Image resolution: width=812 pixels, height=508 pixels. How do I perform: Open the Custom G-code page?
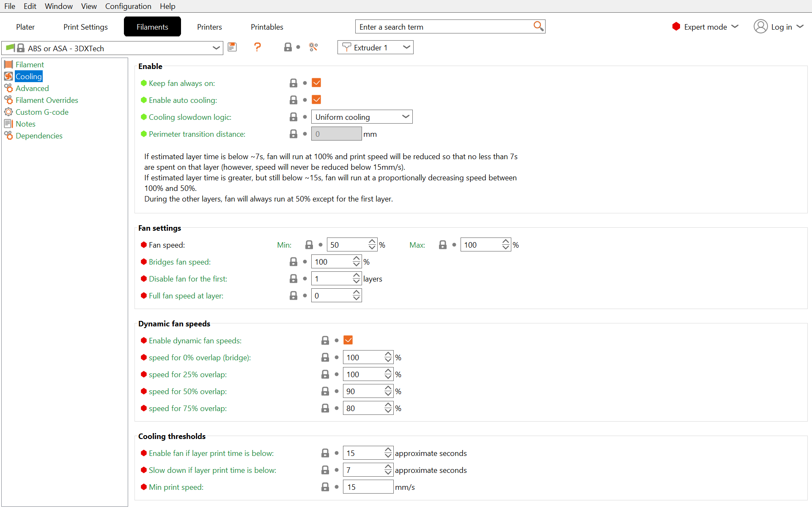[42, 112]
